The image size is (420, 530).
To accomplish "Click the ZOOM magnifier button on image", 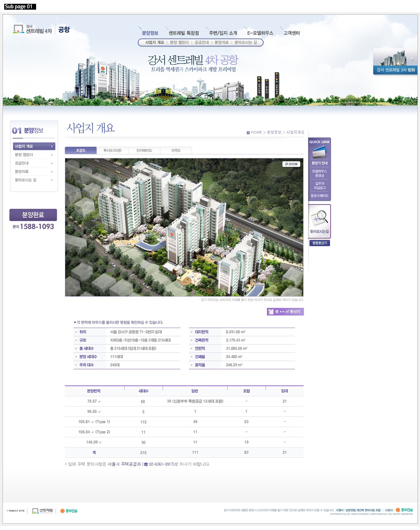I will 291,164.
